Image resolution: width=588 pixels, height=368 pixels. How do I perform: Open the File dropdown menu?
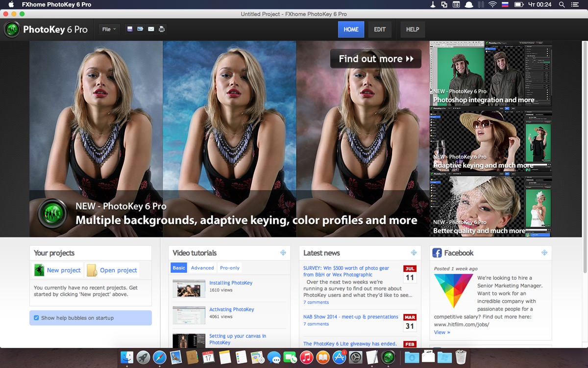109,29
